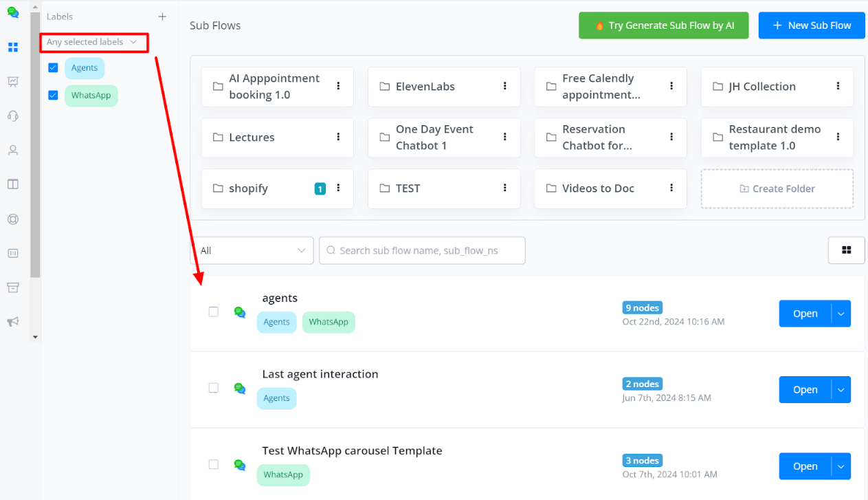Viewport: 868px width, 500px height.
Task: Expand the Any selected labels dropdown
Action: click(x=93, y=42)
